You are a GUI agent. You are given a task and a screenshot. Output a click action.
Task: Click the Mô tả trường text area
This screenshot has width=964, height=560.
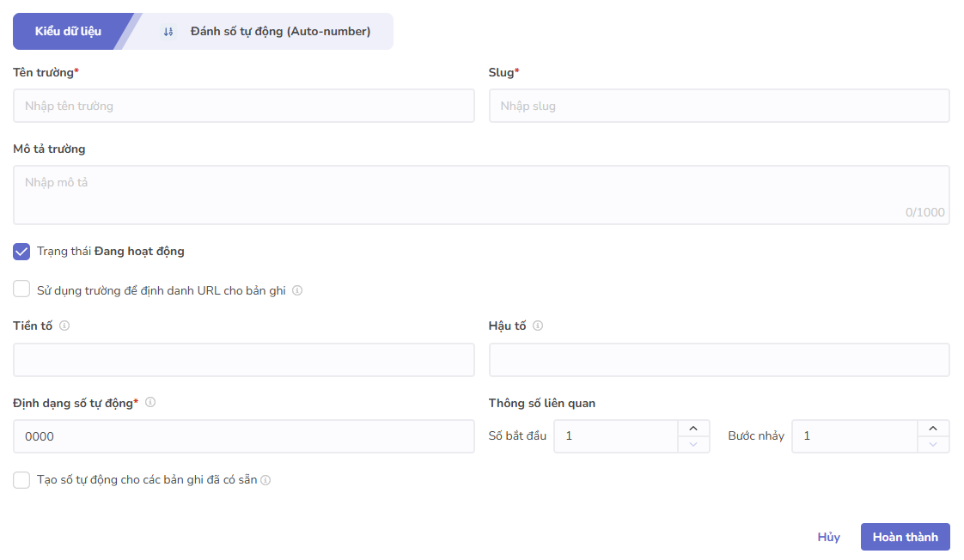point(481,195)
